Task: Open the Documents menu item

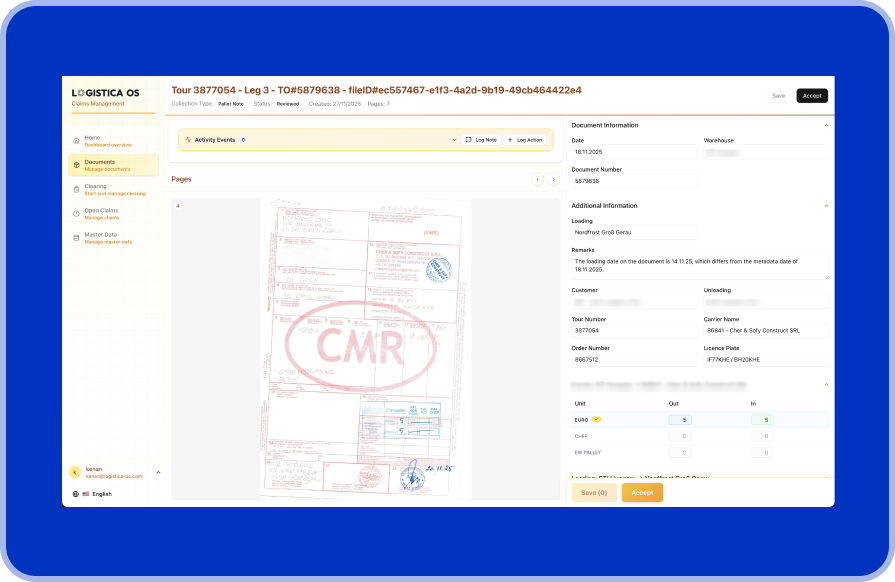Action: coord(113,165)
